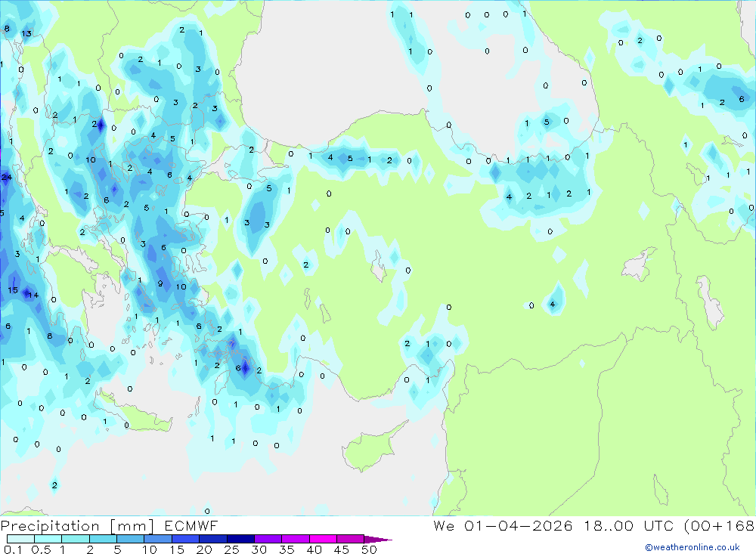Viewport: 756px width, 554px height.
Task: Click the time '18..00 UTC' text
Action: [628, 525]
